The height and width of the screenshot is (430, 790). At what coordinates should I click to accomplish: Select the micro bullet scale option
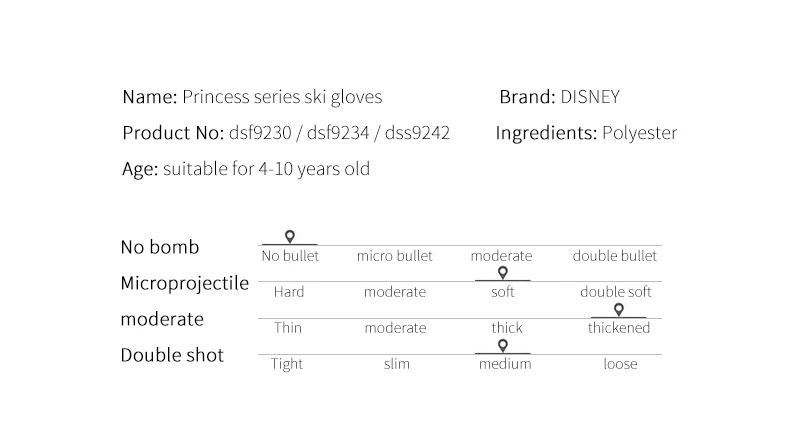tap(394, 256)
